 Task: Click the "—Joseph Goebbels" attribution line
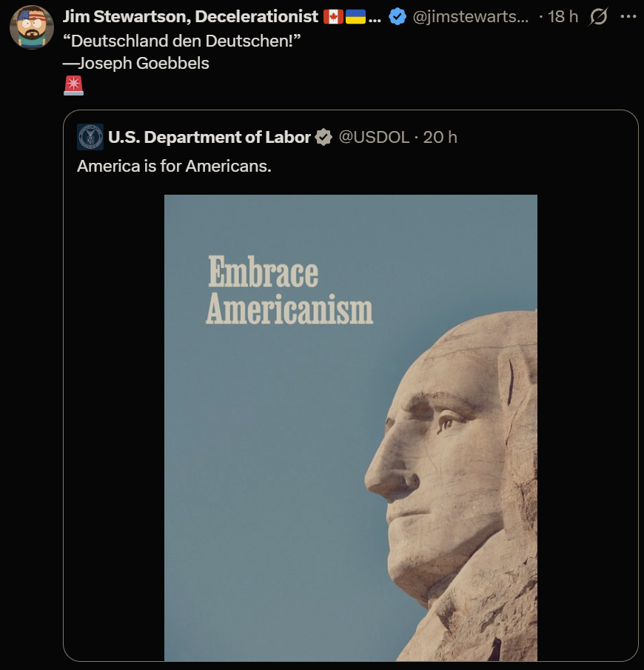136,63
